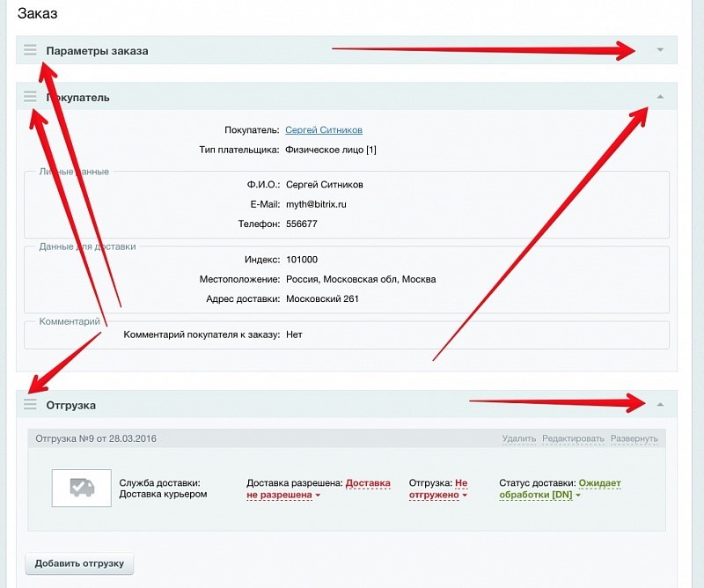Click email value myth@bitrix.ru

pos(316,204)
